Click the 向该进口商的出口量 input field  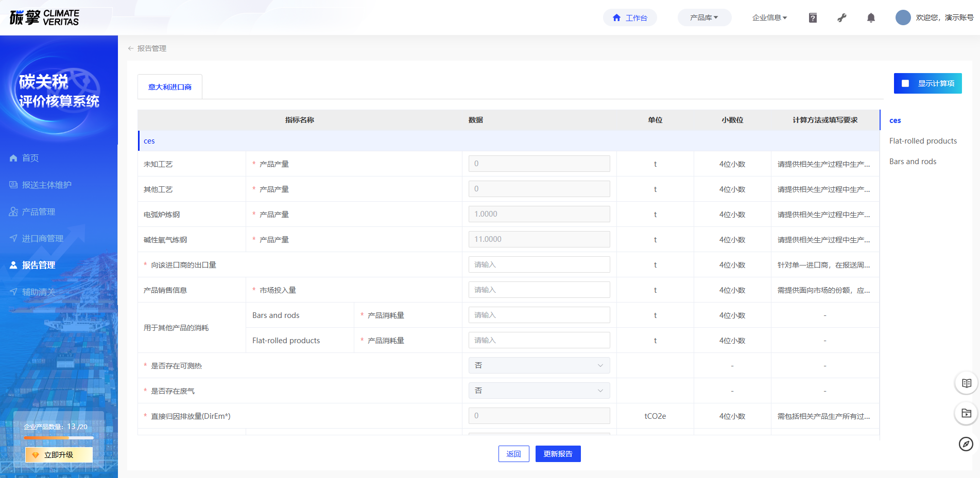tap(539, 264)
